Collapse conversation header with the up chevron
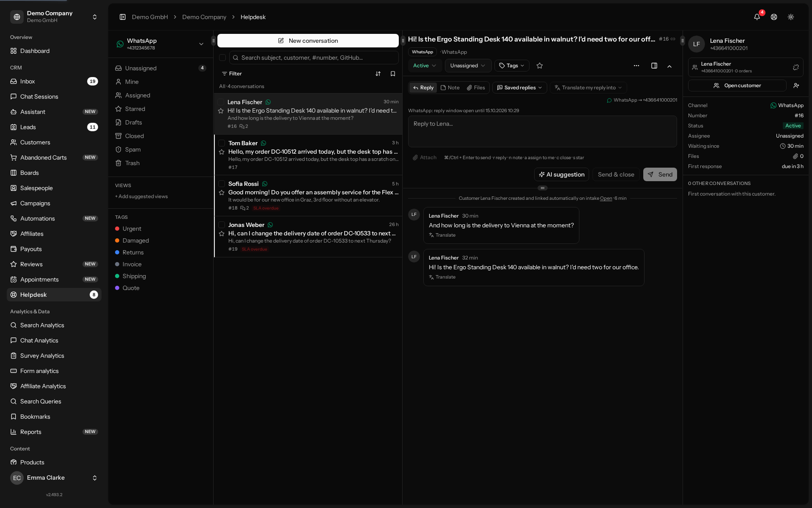 click(x=669, y=66)
